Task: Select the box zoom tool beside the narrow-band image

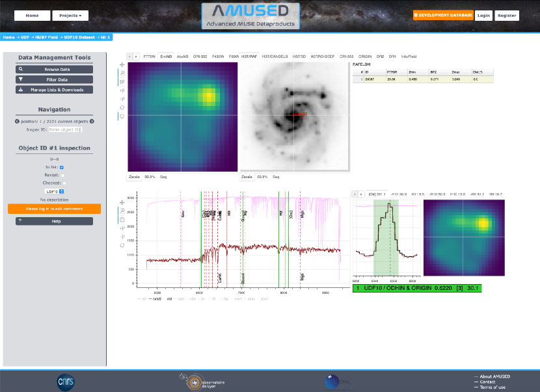Action: click(x=122, y=73)
